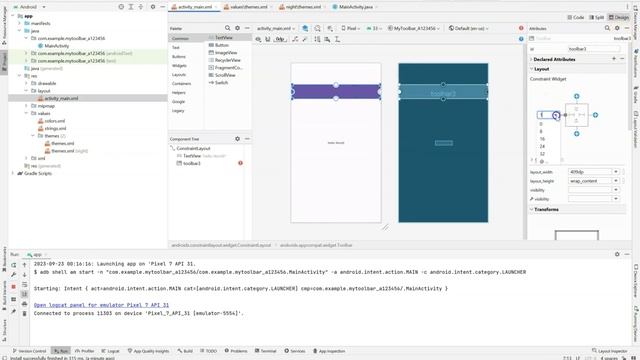Add bottom constraint plus in Constraint Widget
The height and width of the screenshot is (360, 640).
click(x=576, y=133)
